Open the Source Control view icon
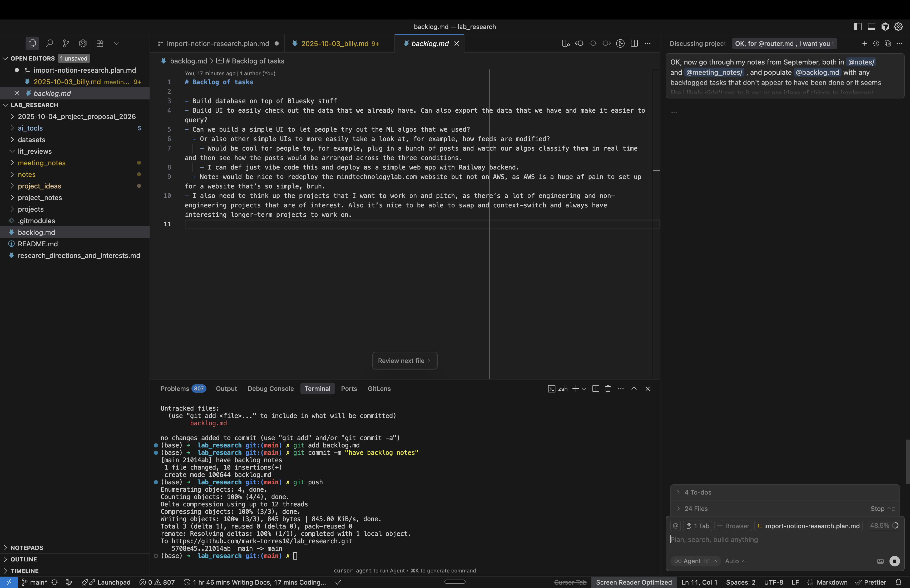Image resolution: width=910 pixels, height=588 pixels. point(66,43)
